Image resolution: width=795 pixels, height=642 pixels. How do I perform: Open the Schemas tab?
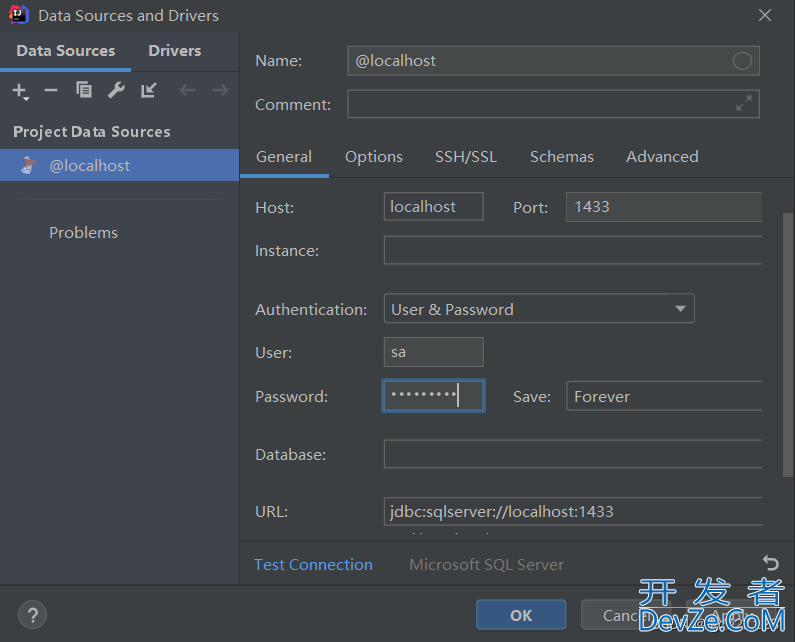coord(561,157)
